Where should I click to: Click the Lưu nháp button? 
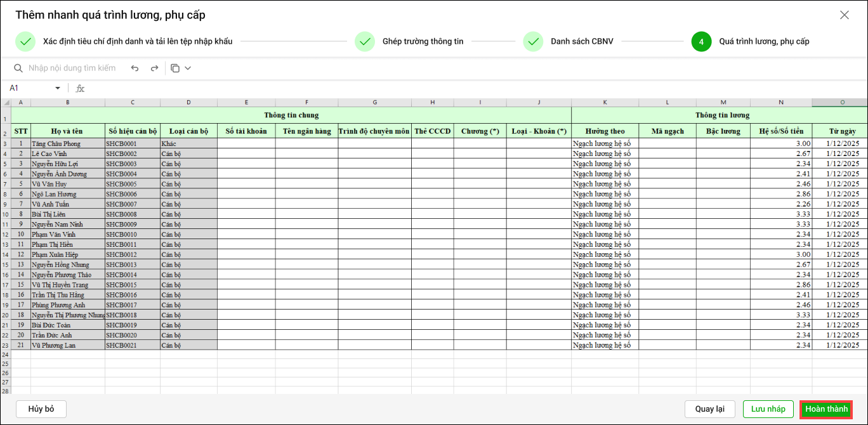[768, 409]
